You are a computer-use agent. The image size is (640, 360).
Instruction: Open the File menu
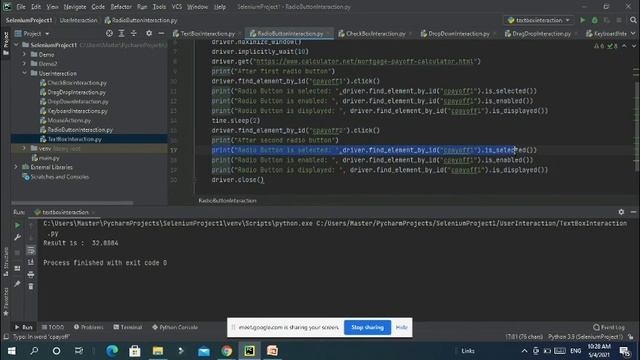tap(21, 7)
